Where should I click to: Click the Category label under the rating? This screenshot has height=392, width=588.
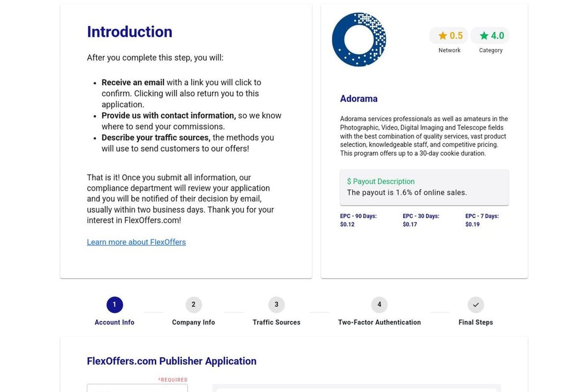pos(491,50)
